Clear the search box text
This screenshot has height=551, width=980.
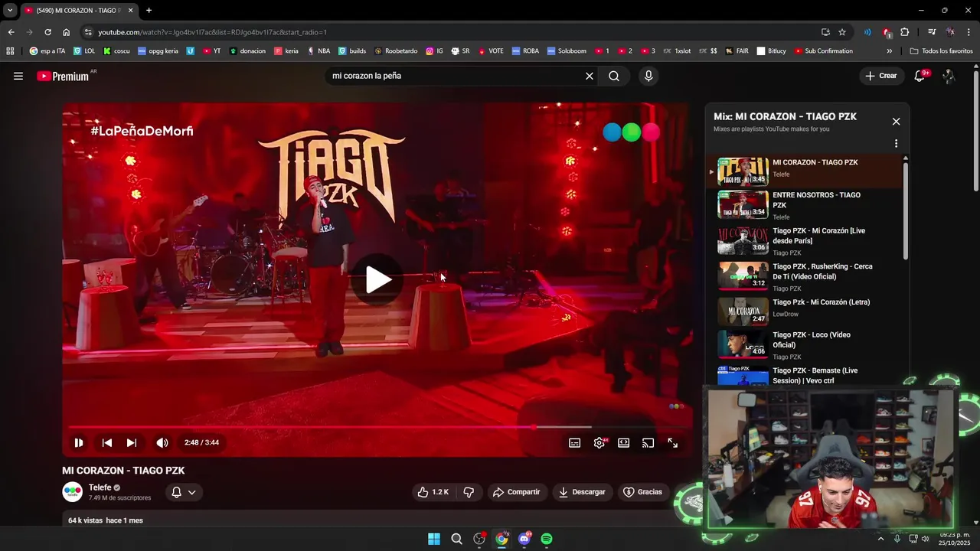(590, 76)
